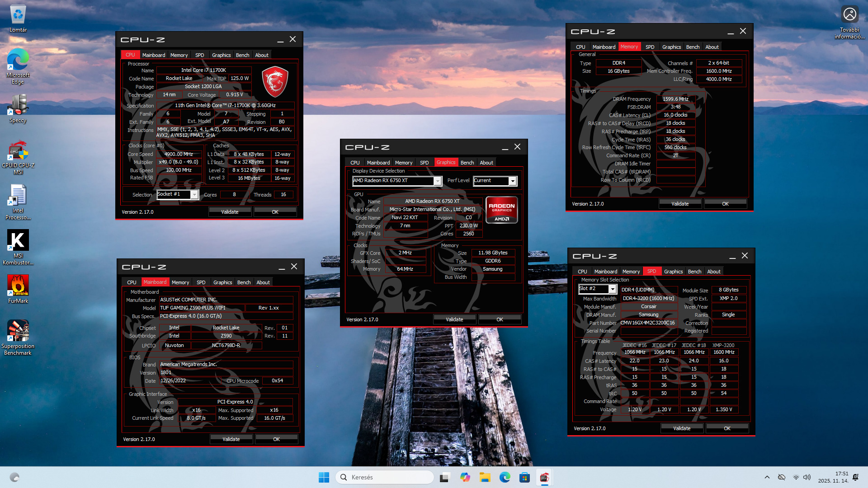868x488 pixels.
Task: Open File Explorer from the taskbar
Action: [x=485, y=477]
